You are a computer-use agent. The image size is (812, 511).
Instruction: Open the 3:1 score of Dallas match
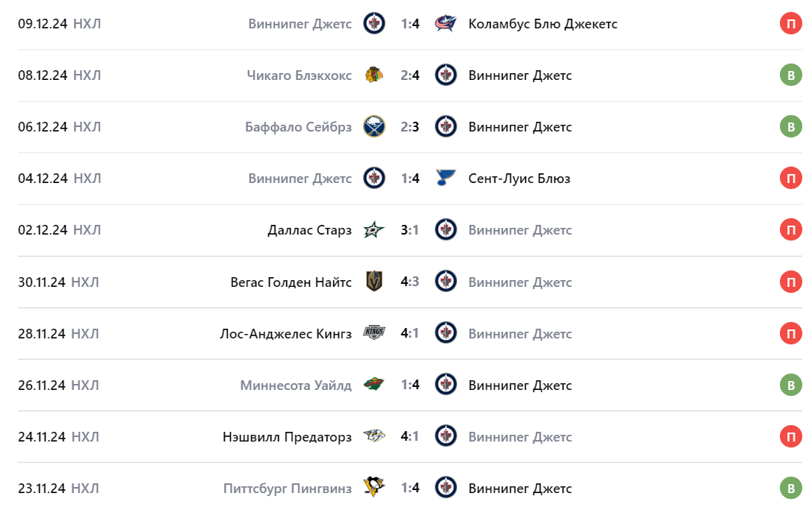(x=409, y=230)
